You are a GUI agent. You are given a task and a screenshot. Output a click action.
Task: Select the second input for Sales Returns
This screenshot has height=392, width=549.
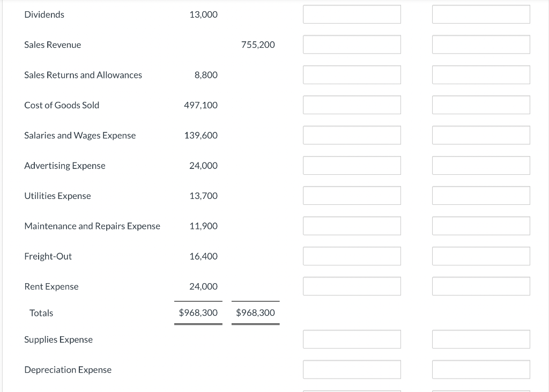coord(481,75)
